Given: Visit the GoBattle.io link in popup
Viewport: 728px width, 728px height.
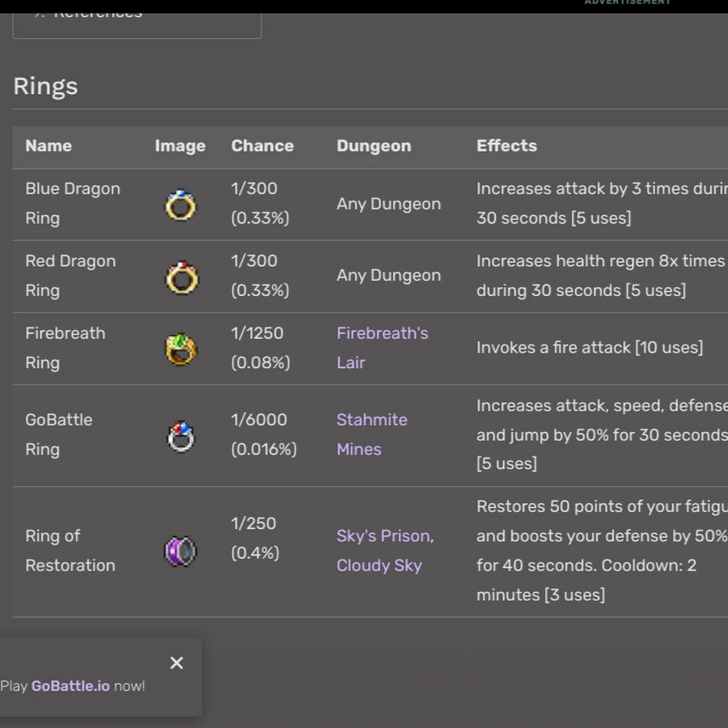Looking at the screenshot, I should pos(70,686).
